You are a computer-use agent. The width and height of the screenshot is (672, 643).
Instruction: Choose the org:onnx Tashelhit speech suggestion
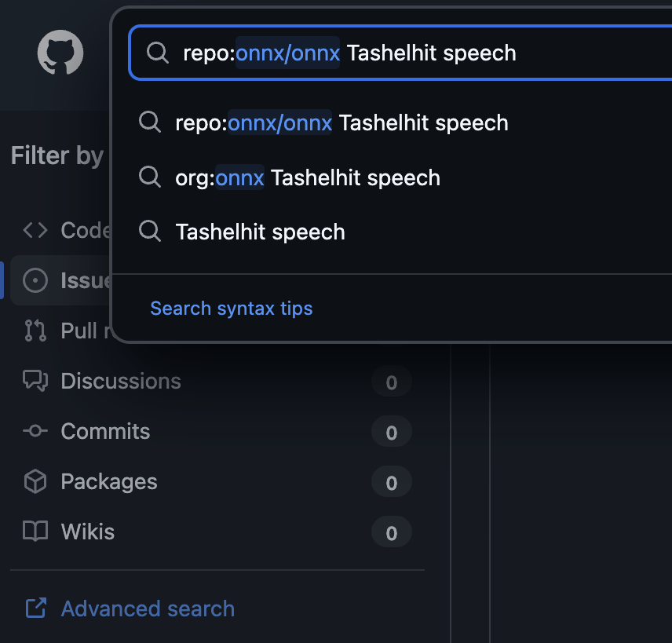click(x=308, y=177)
